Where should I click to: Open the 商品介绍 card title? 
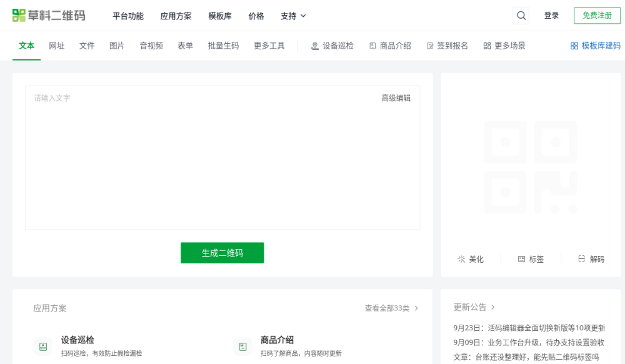tap(277, 340)
